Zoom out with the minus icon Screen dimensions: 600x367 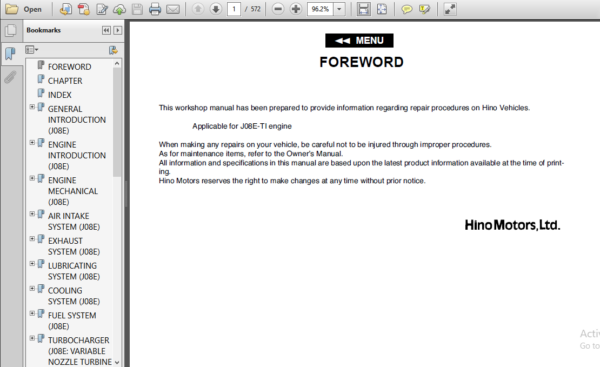278,9
